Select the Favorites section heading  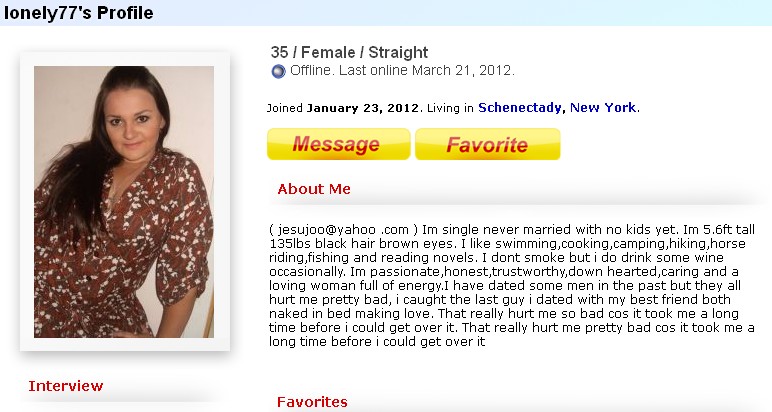click(x=312, y=402)
